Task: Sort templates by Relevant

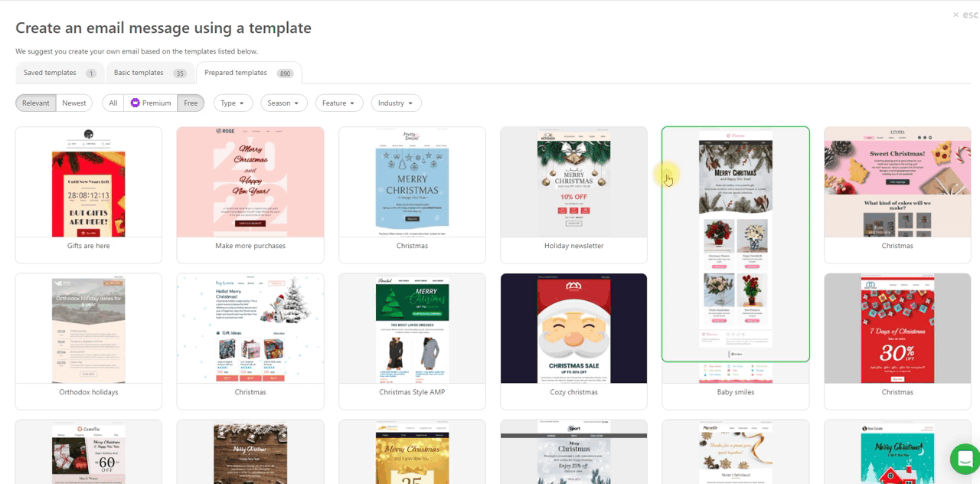Action: pyautogui.click(x=36, y=103)
